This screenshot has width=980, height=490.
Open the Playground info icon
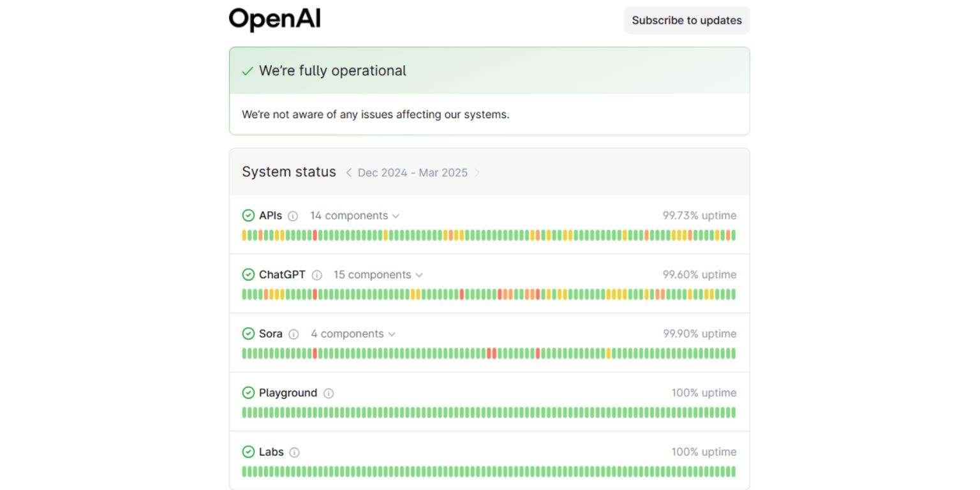pos(329,394)
